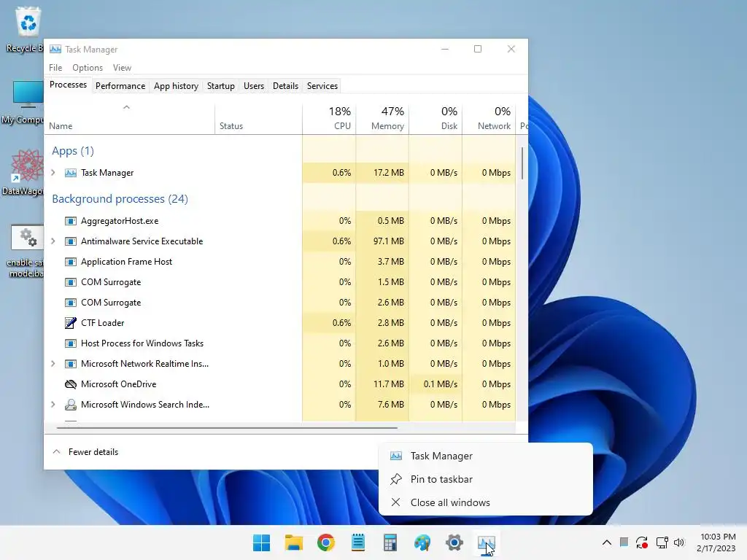747x560 pixels.
Task: Click the 97.1 MB memory value
Action: tap(388, 241)
